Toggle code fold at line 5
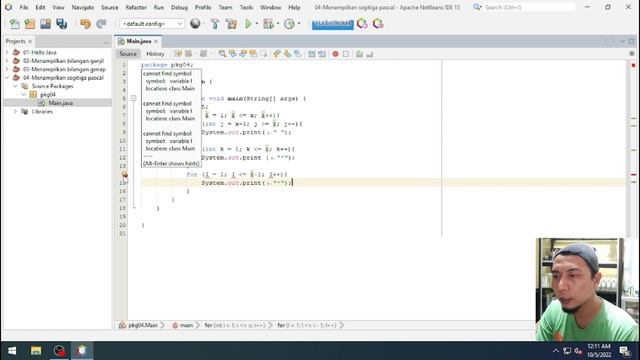This screenshot has width=640, height=360. [133, 98]
